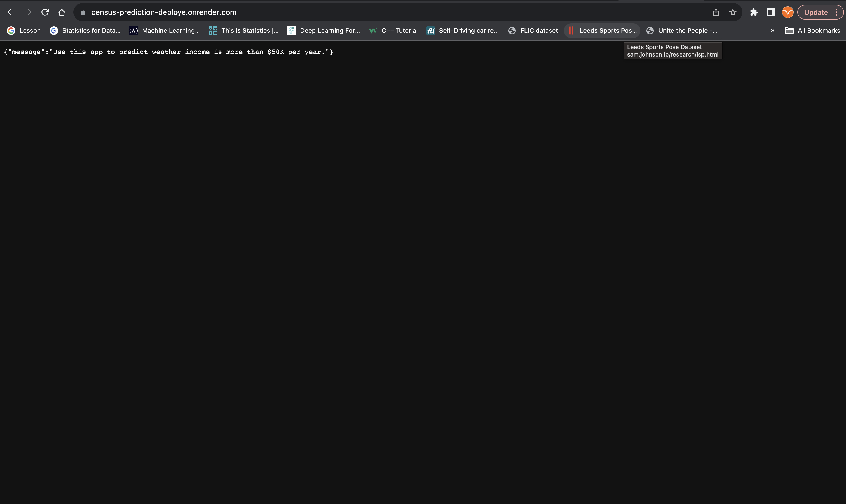Click the share page icon
Screen dimensions: 846x504
pos(715,12)
